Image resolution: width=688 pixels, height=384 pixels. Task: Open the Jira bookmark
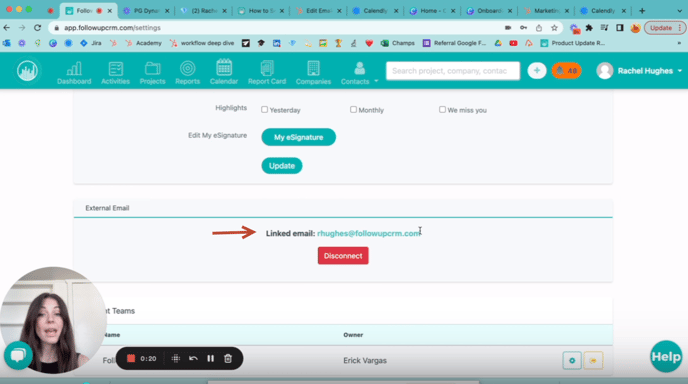(91, 43)
